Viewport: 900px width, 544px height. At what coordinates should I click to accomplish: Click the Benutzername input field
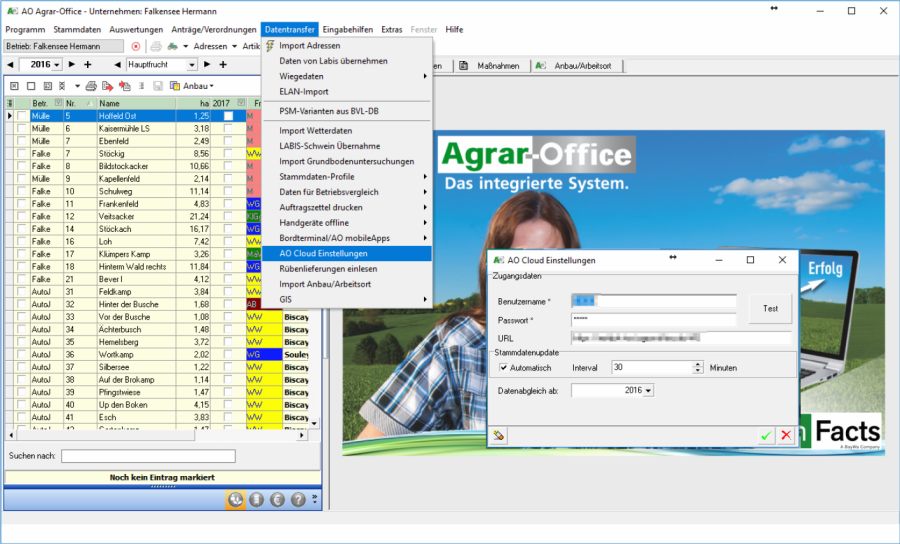654,301
